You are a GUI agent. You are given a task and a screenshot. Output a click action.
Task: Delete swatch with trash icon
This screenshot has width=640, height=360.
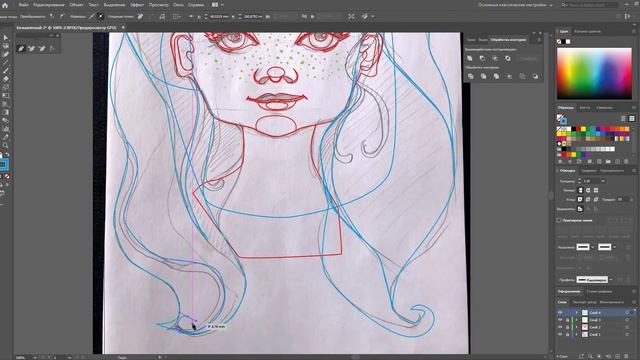[x=627, y=162]
